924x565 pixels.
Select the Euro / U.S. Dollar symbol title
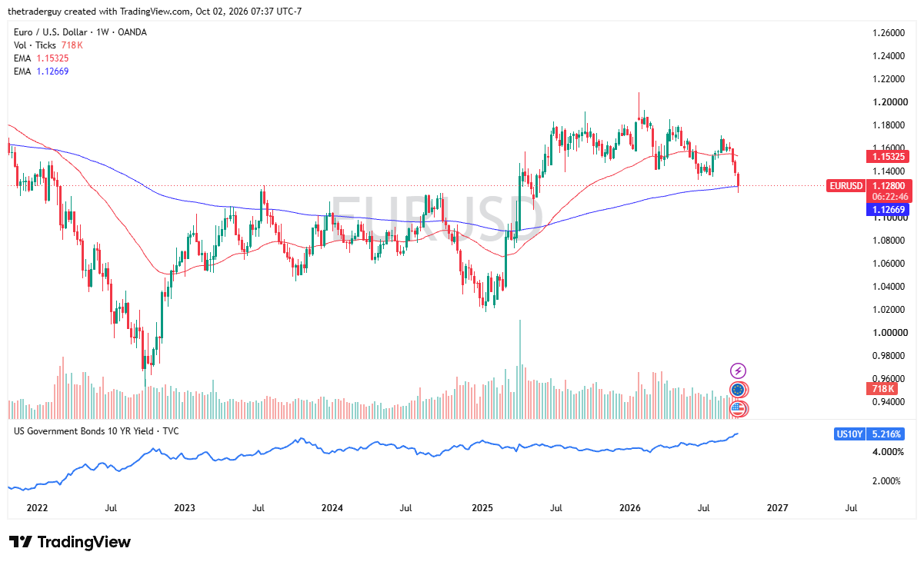[x=52, y=32]
